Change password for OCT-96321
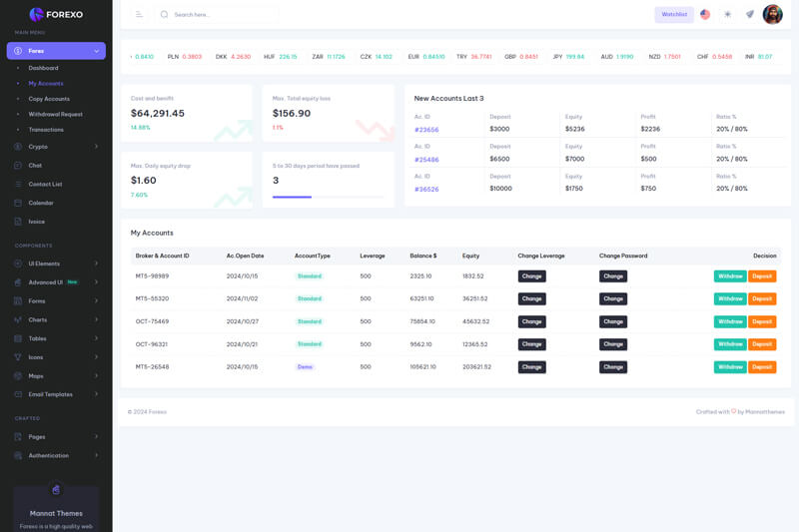 coord(613,344)
